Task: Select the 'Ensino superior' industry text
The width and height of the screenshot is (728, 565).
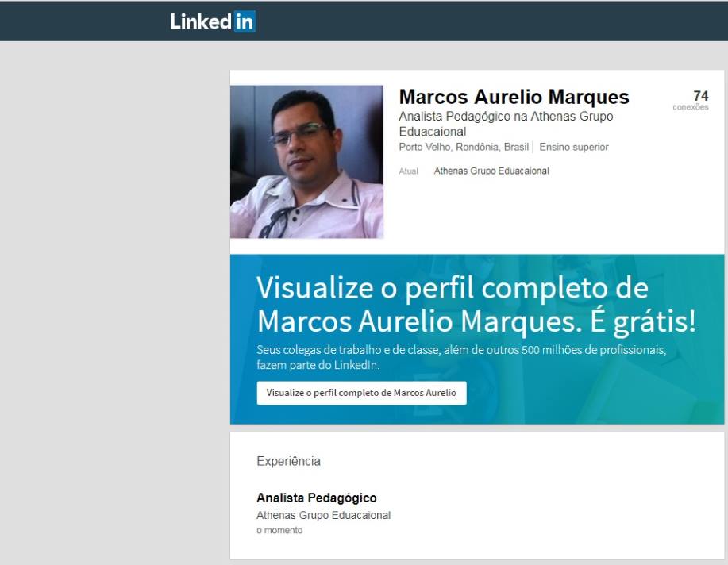Action: pyautogui.click(x=574, y=147)
